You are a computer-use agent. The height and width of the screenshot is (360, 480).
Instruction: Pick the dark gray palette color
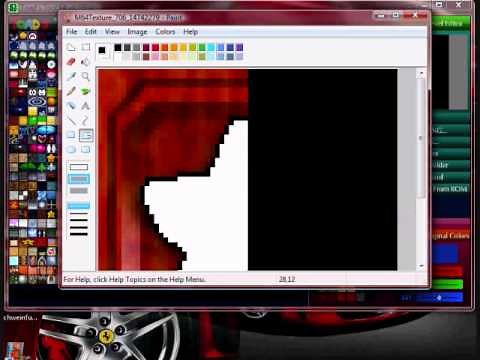(127, 47)
